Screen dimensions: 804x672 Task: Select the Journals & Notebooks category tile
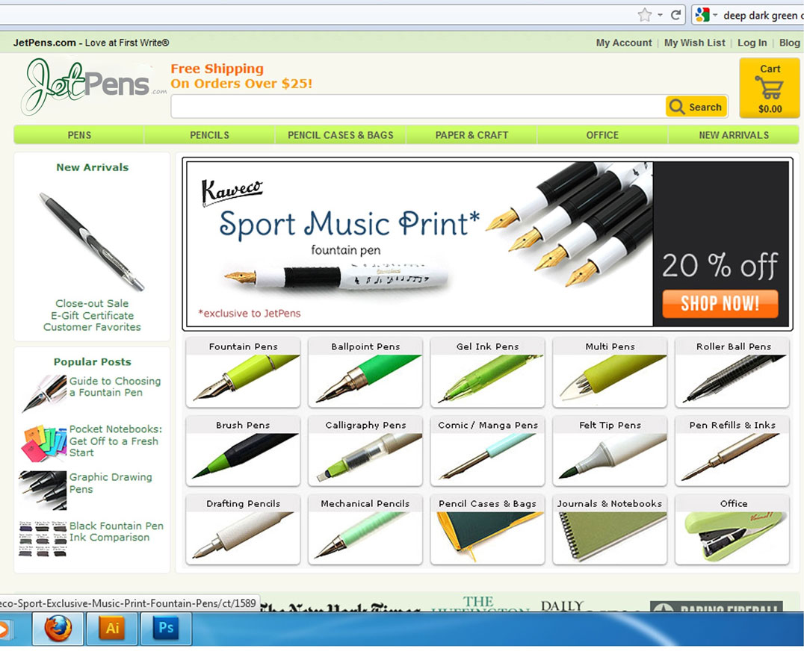610,529
